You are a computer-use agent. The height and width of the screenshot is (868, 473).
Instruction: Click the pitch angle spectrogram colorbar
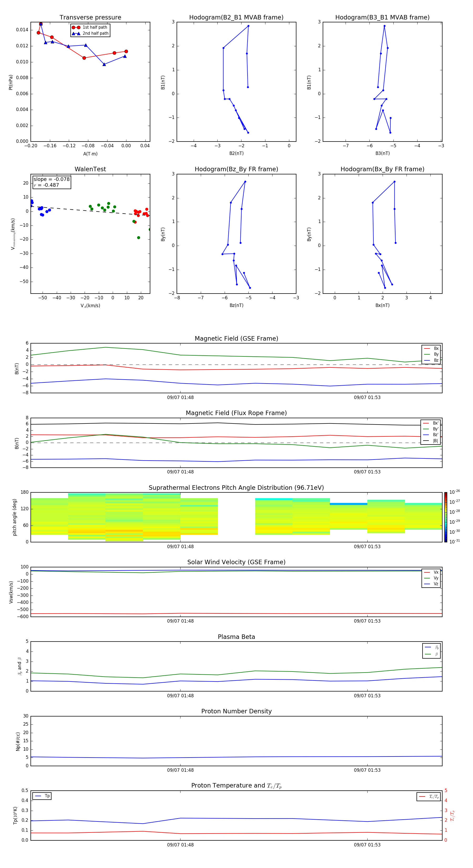pyautogui.click(x=445, y=517)
